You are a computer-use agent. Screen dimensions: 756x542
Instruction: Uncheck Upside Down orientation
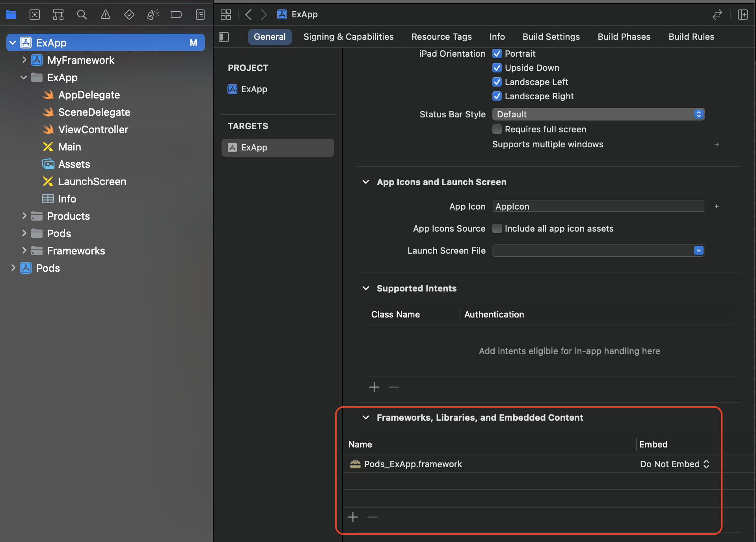497,68
